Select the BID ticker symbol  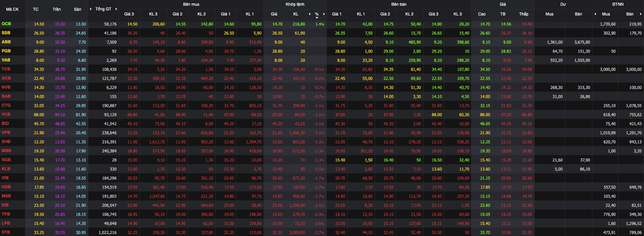5,124
